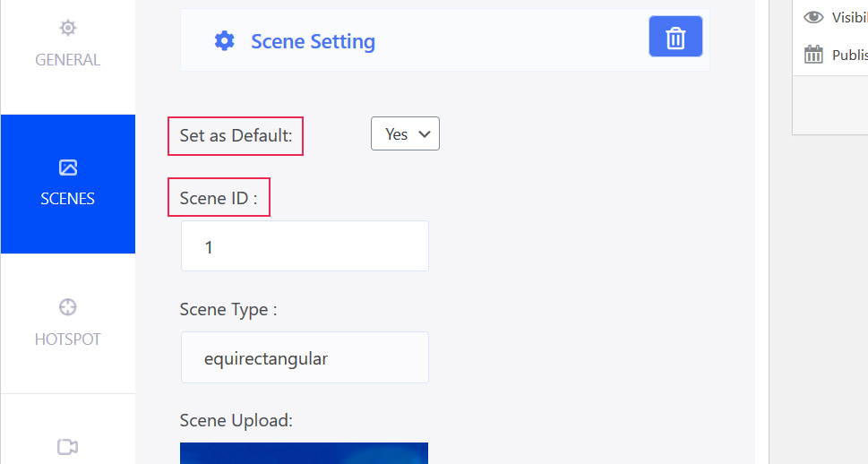Click the video camera sidebar icon

coord(67,447)
